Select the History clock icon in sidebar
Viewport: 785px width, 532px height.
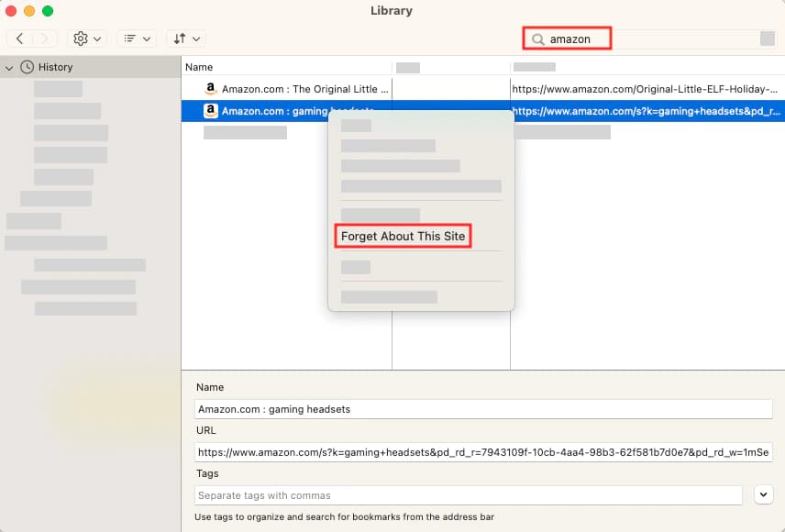point(28,67)
